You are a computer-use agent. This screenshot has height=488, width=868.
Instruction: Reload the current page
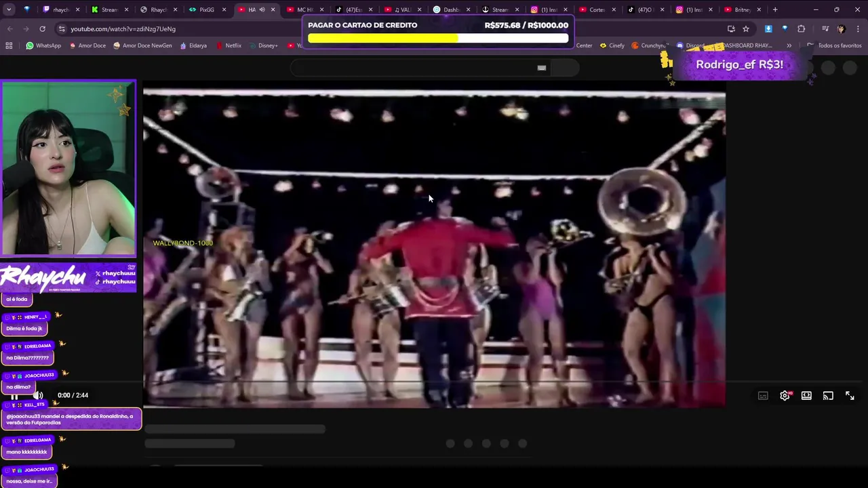coord(42,28)
